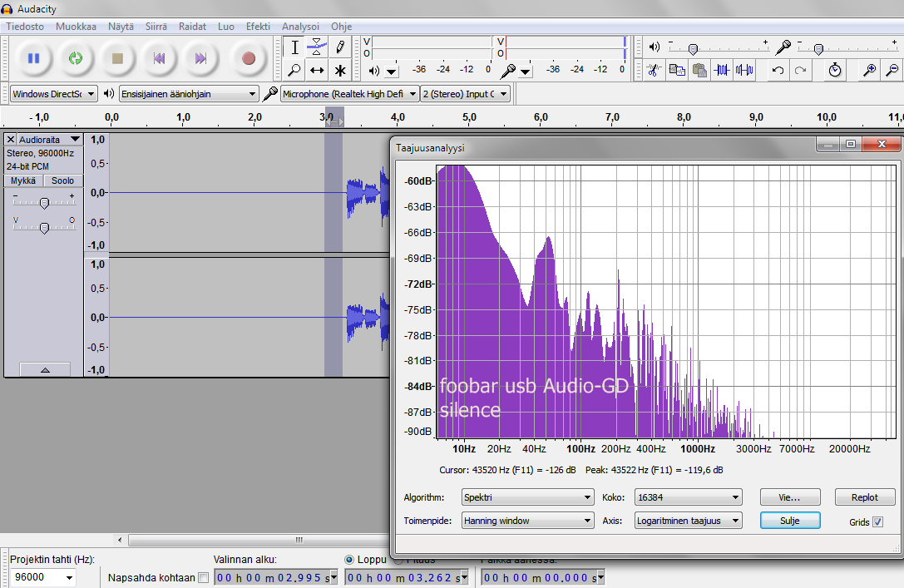Open Algorithm Spektri dropdown
The height and width of the screenshot is (588, 904).
coord(527,497)
